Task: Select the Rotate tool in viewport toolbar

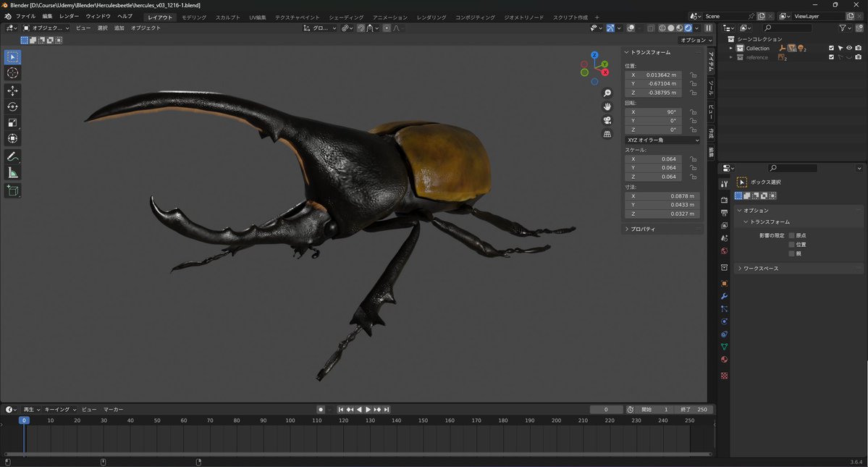Action: [12, 106]
